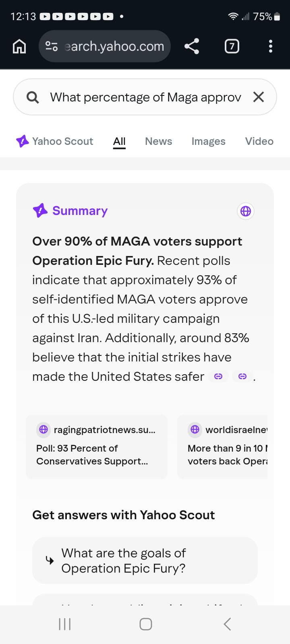This screenshot has height=644, width=290.
Task: Ask about the goals of Operation Epic Fury
Action: point(145,561)
